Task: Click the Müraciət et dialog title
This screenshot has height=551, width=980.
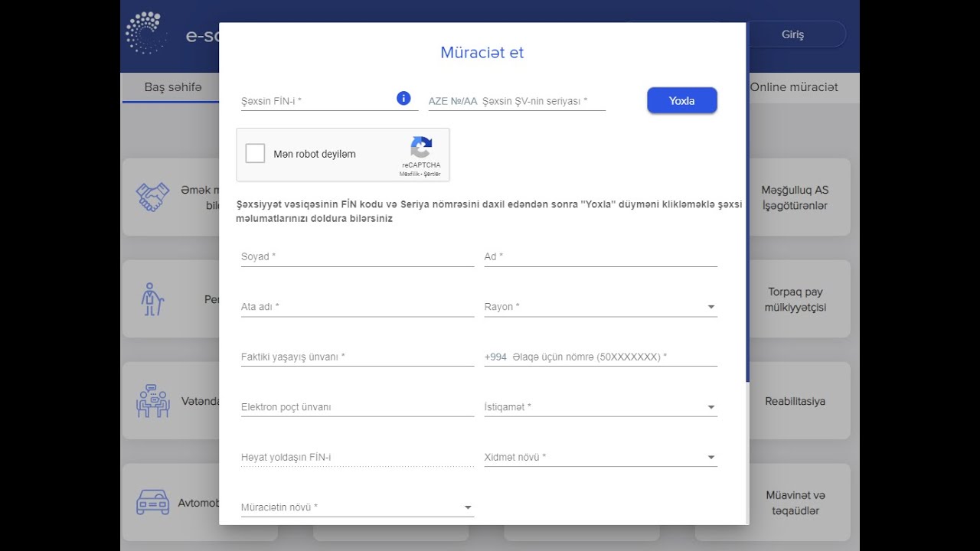Action: point(482,53)
